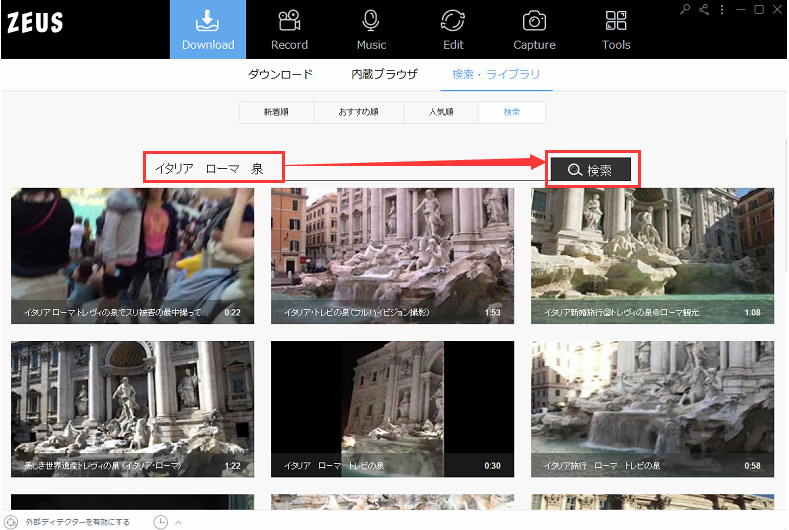
Task: Open the Music microphone section
Action: pyautogui.click(x=371, y=30)
